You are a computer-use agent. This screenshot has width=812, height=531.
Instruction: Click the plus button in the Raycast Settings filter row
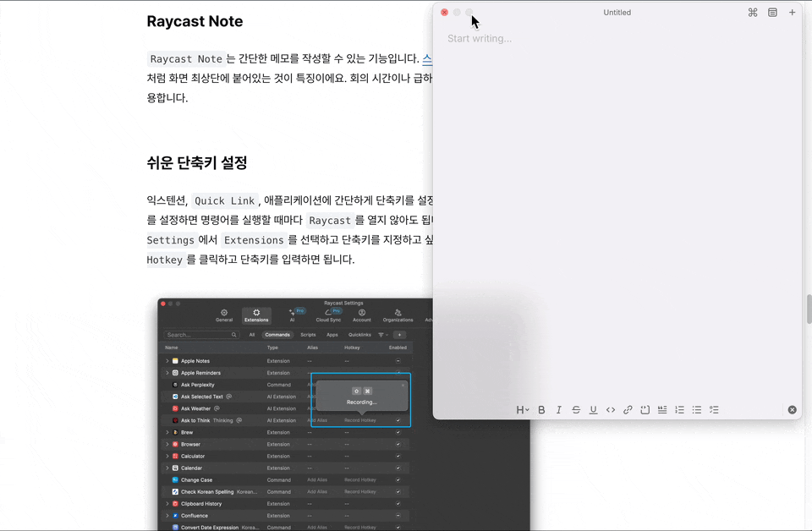(x=399, y=335)
